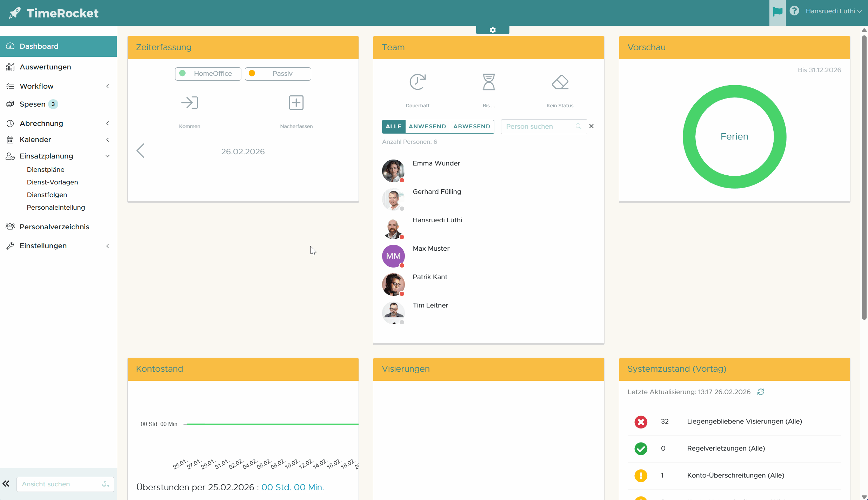This screenshot has height=500, width=868.
Task: Open dashboard settings gear icon
Action: coord(493,30)
